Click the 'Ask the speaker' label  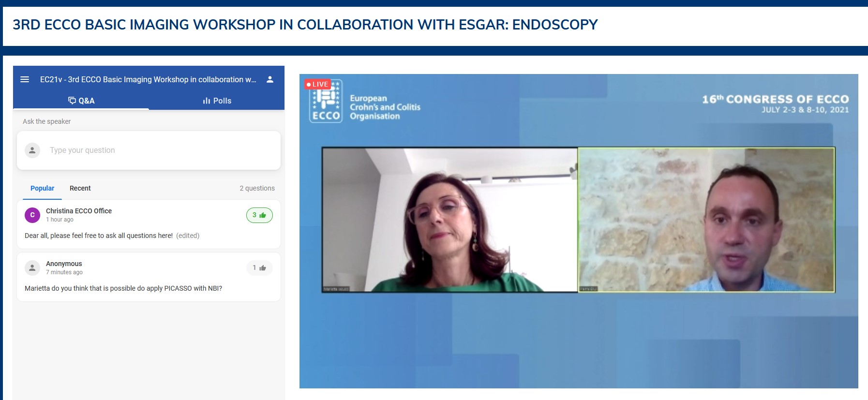pos(46,121)
